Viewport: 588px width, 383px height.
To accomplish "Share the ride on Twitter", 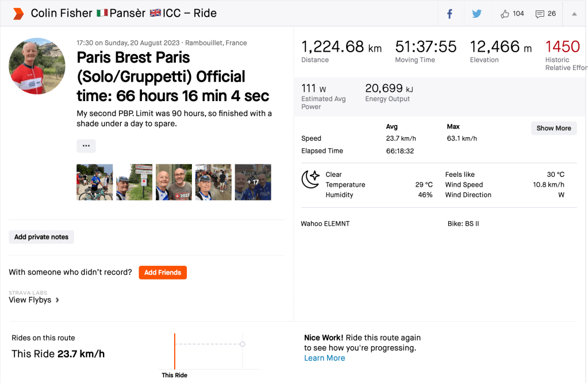I will [476, 14].
